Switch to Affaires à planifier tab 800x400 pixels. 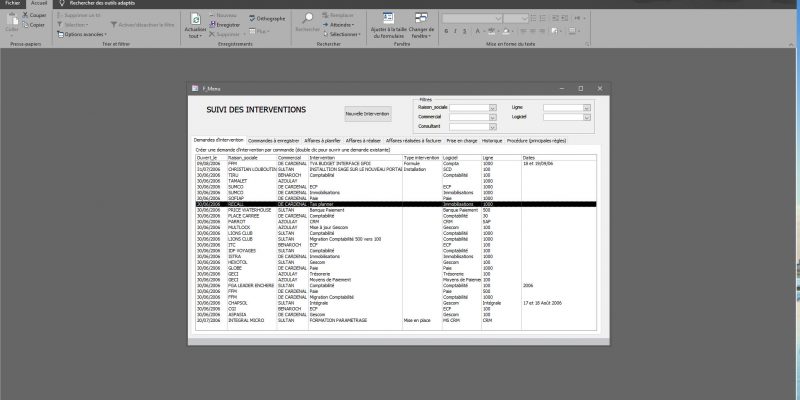(322, 140)
